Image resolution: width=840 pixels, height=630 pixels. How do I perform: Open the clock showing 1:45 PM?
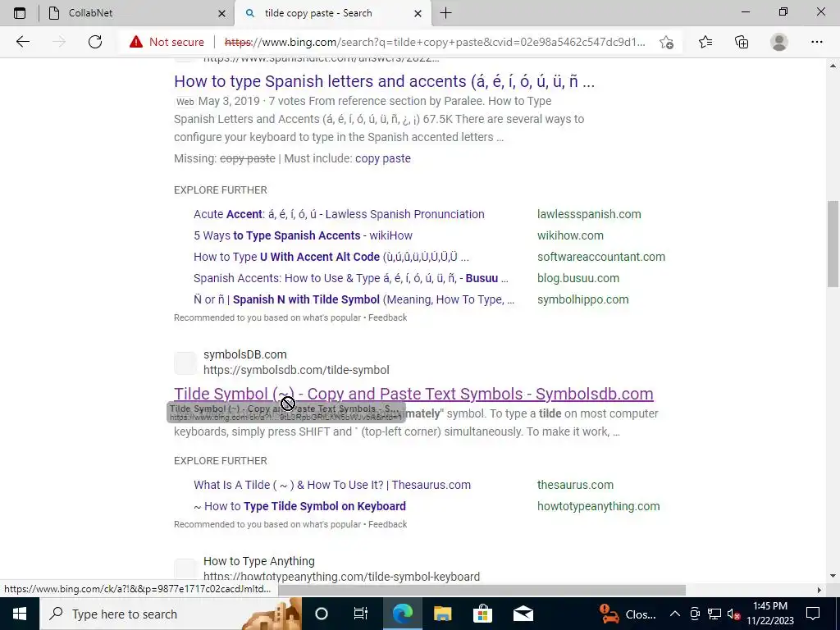(769, 614)
